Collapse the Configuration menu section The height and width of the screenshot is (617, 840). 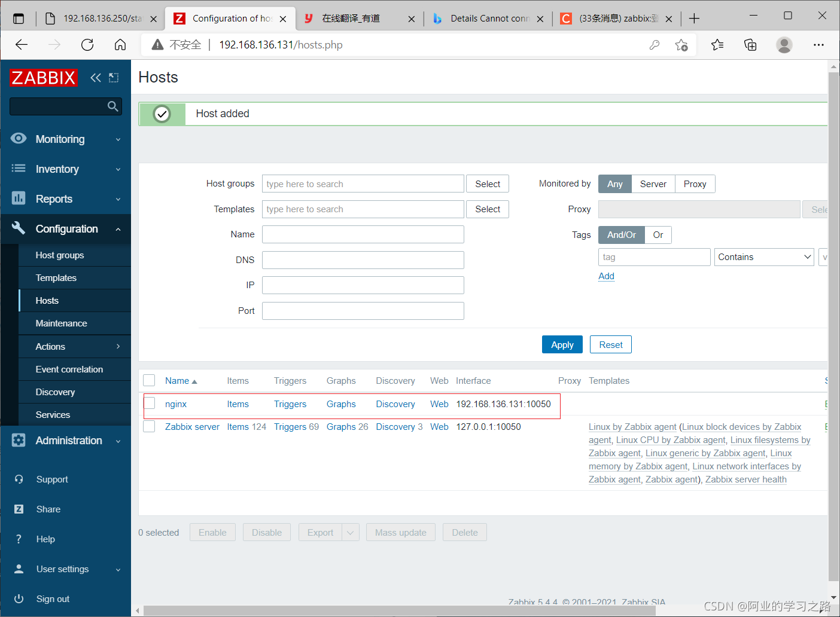(118, 229)
